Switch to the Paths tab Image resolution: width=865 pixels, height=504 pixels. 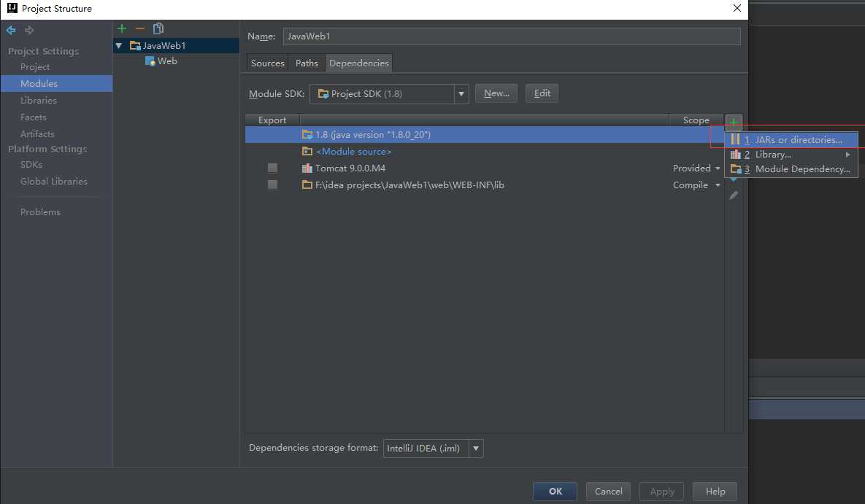307,63
